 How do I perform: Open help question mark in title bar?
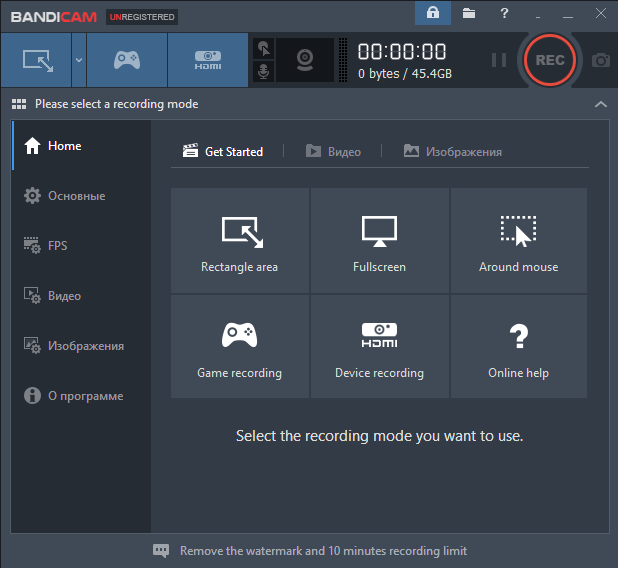point(504,13)
